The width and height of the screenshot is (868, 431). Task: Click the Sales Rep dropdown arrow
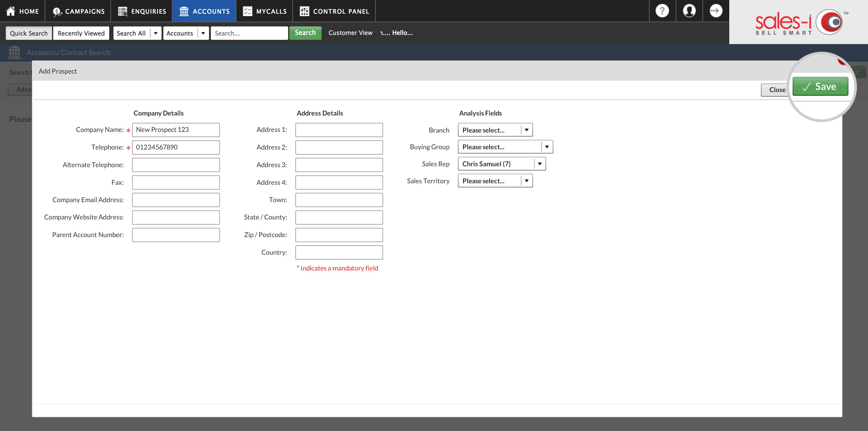540,164
